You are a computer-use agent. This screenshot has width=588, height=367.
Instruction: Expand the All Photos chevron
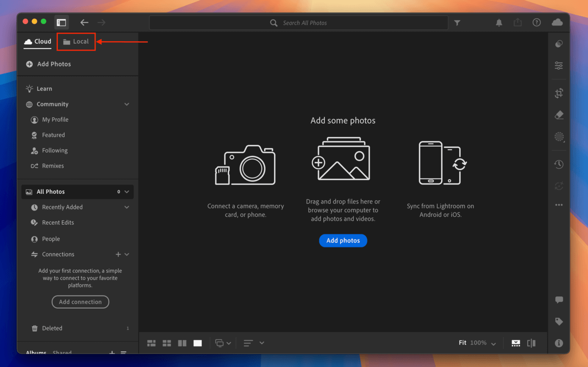tap(127, 192)
